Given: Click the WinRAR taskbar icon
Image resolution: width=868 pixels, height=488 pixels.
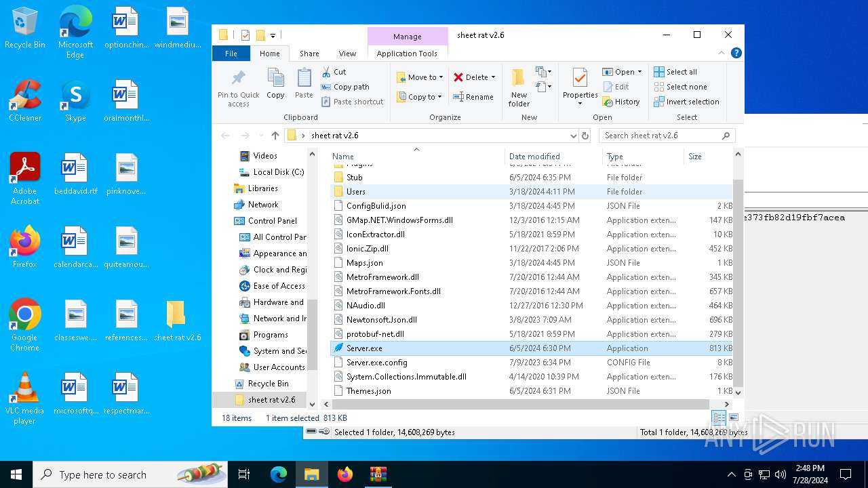Looking at the screenshot, I should (x=378, y=474).
